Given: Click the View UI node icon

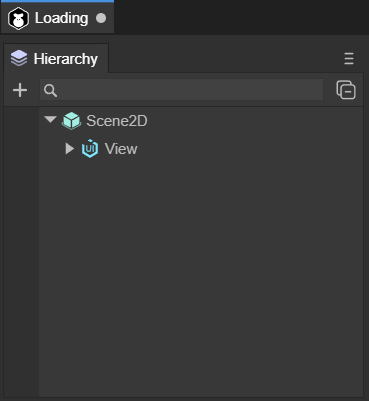Looking at the screenshot, I should 90,148.
